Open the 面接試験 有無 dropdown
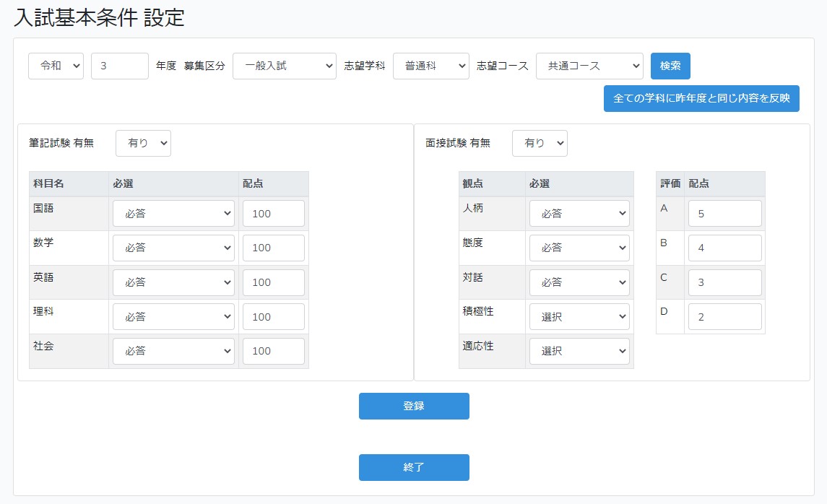The image size is (827, 504). 540,143
